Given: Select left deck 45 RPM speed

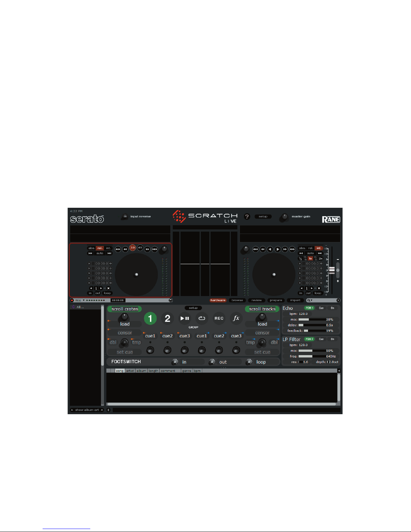Looking at the screenshot, I should pos(140,248).
